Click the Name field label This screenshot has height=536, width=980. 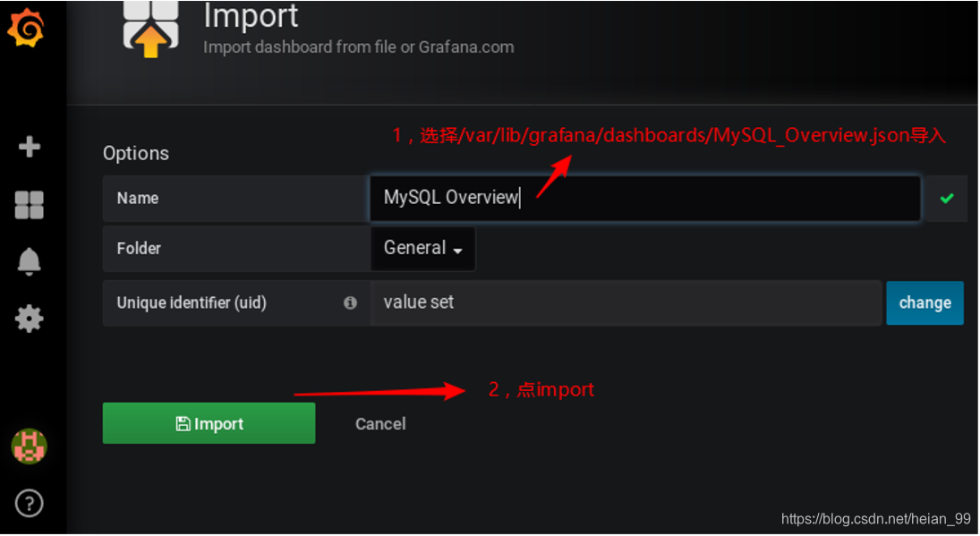[138, 199]
